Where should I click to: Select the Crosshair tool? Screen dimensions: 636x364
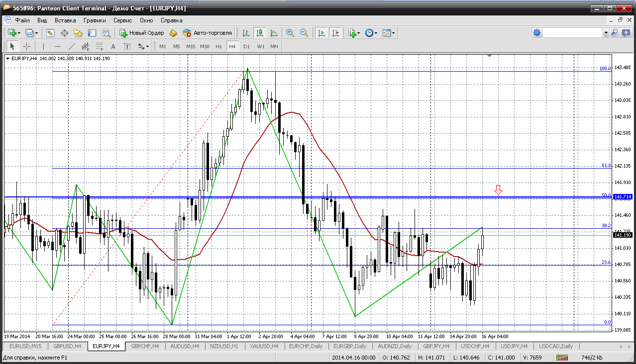click(26, 46)
